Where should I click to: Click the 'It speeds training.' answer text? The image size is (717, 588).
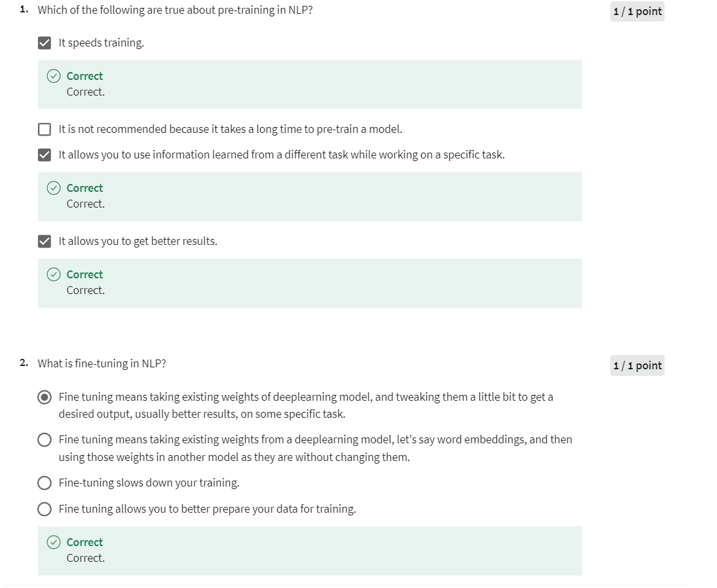click(101, 43)
